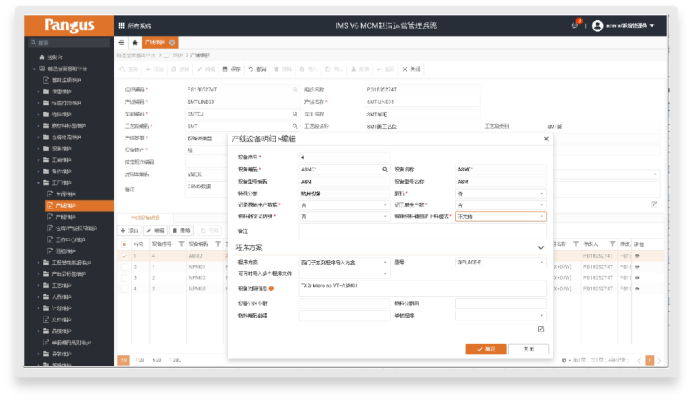Click the orange confirm button in dialog
The width and height of the screenshot is (692, 401).
485,348
